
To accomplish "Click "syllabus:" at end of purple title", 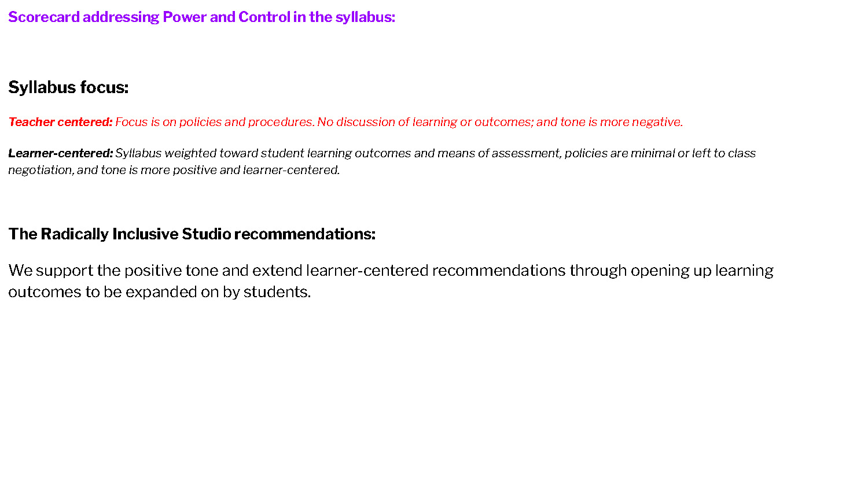I will coord(365,17).
